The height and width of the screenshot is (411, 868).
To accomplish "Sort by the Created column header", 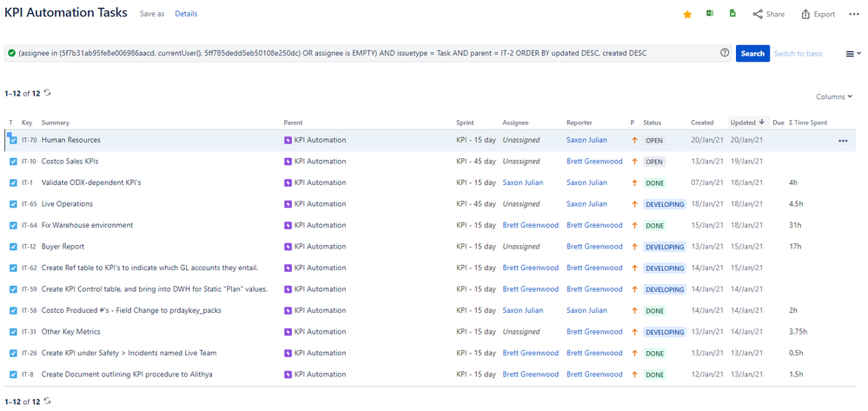I will [x=702, y=123].
